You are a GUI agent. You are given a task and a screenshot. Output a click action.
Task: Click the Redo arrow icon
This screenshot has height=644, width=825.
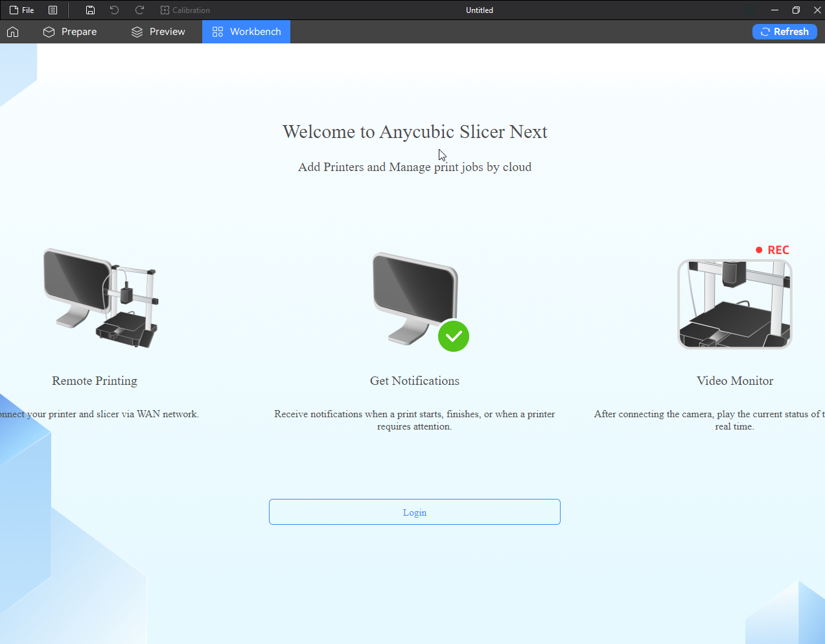[x=139, y=10]
